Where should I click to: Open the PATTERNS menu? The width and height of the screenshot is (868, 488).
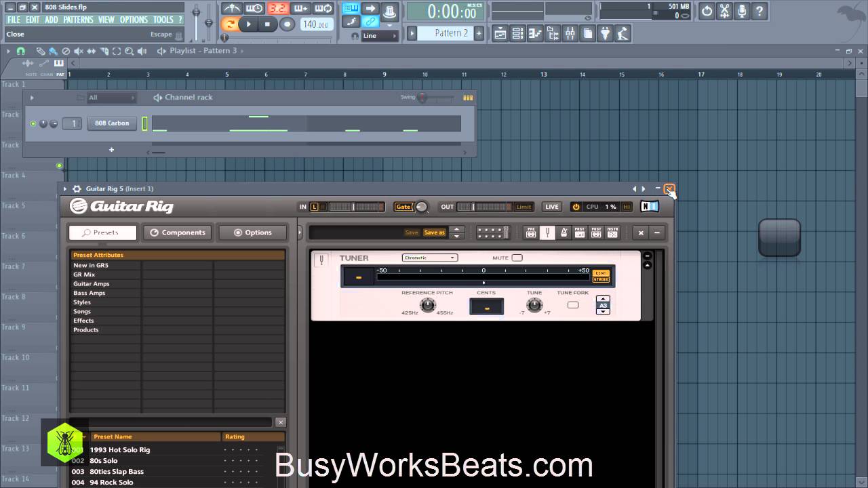[78, 20]
